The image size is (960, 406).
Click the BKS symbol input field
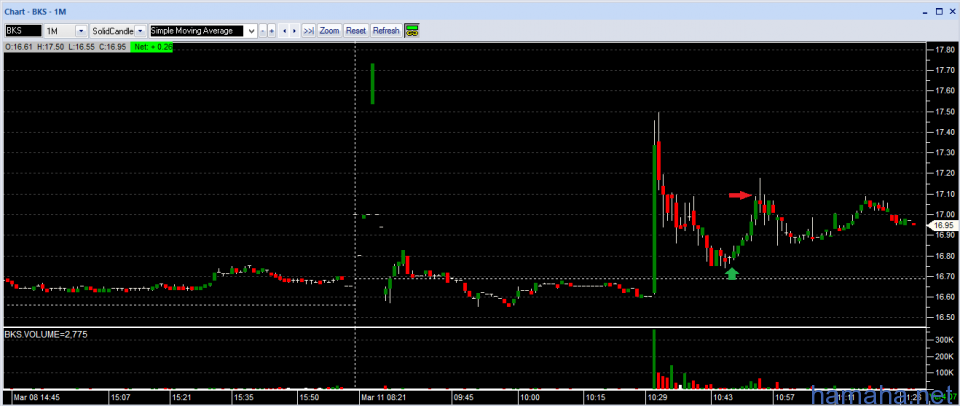pyautogui.click(x=23, y=31)
